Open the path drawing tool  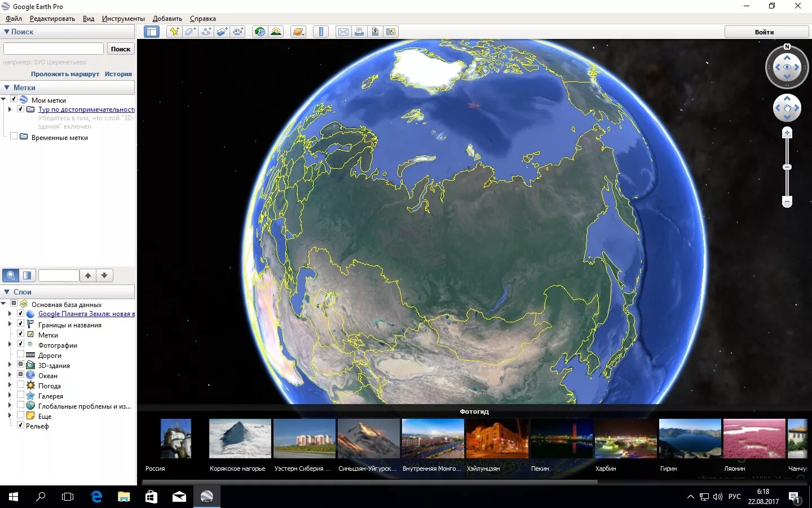[206, 32]
